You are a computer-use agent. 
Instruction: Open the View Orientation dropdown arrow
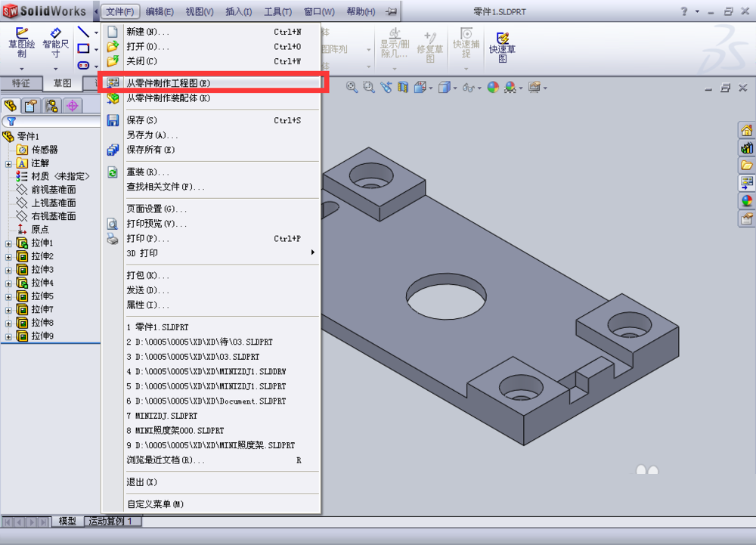[x=431, y=88]
